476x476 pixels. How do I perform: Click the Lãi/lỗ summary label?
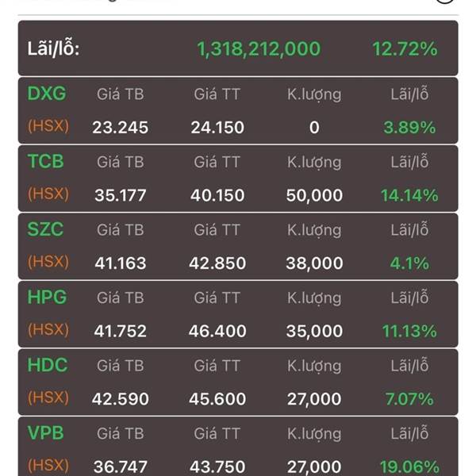tap(53, 48)
